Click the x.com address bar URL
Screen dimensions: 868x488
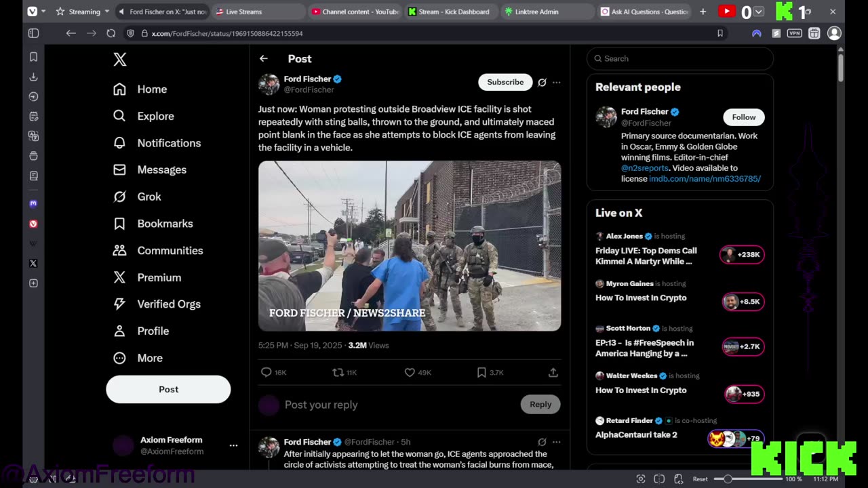point(226,33)
